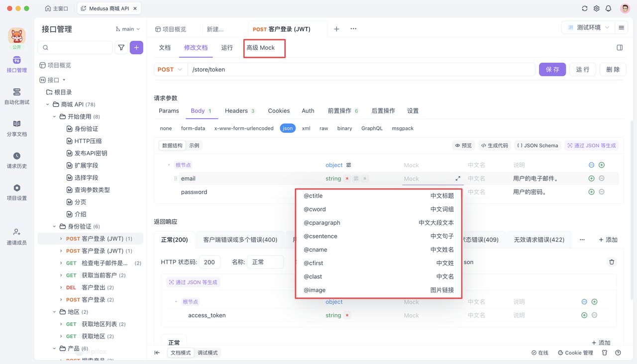Click the user avatar at top right
637x364 pixels.
[625, 8]
